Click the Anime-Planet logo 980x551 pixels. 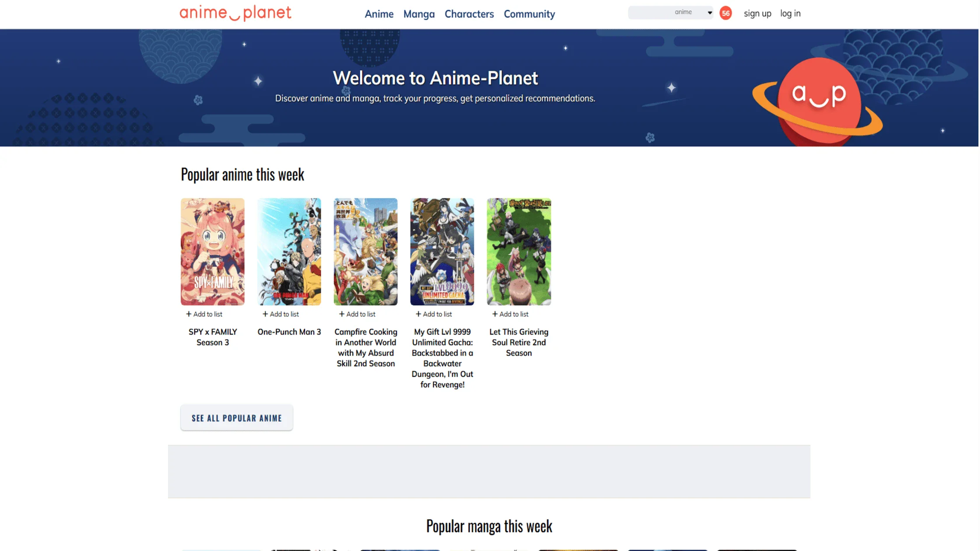[235, 14]
